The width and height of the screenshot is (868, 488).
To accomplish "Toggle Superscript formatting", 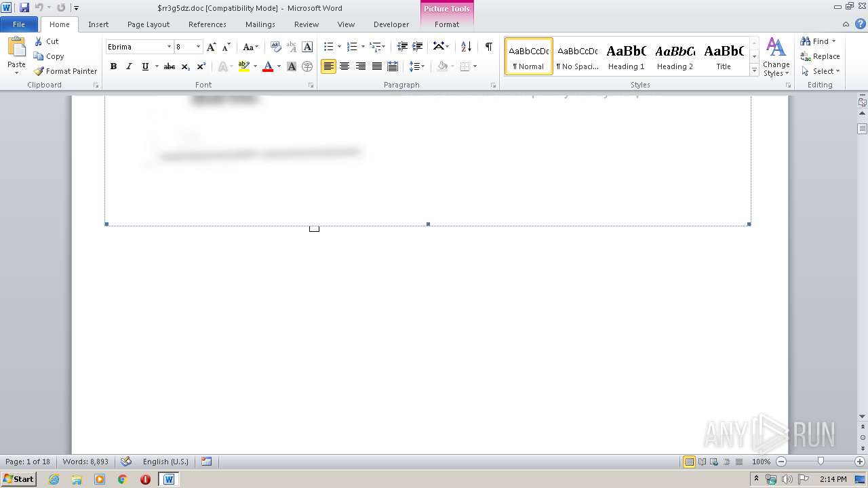I will 201,66.
